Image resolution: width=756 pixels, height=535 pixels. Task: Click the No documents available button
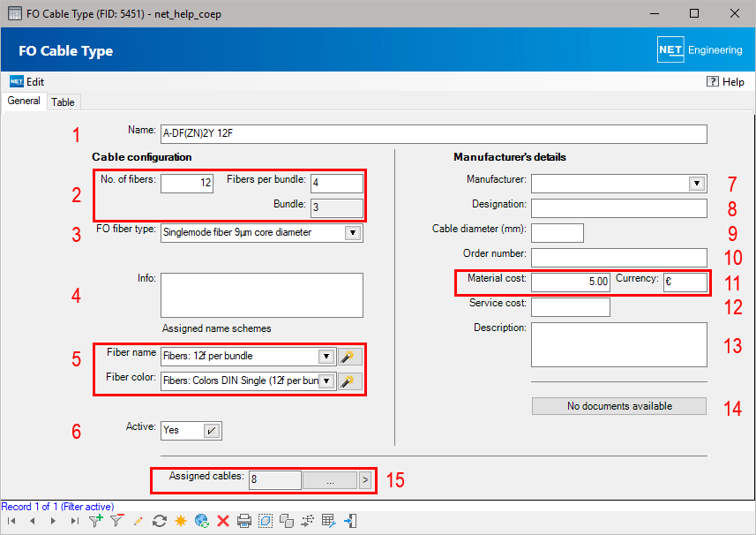(619, 406)
